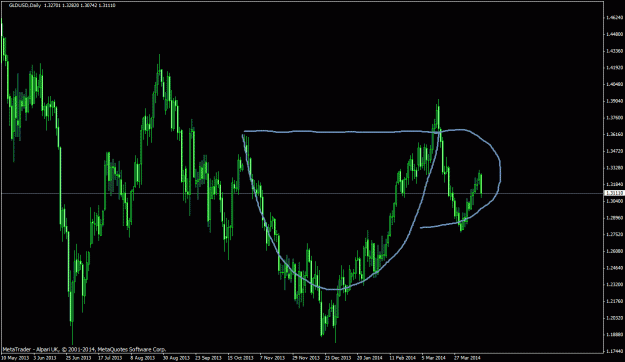The image size is (625, 362).
Task: Click the 1.18880 price scale label
Action: click(614, 335)
